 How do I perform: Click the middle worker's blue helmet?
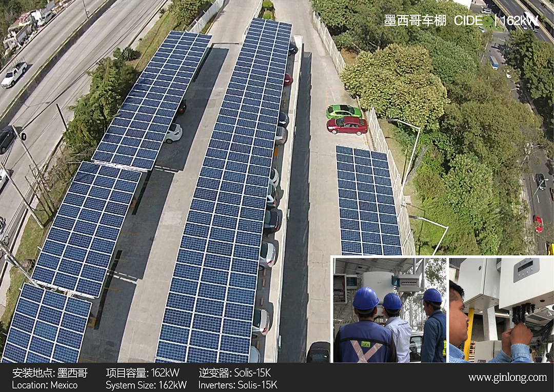pos(392,301)
